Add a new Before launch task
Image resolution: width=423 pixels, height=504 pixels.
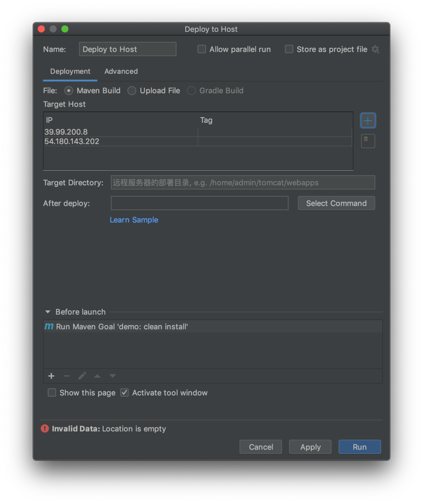point(51,376)
